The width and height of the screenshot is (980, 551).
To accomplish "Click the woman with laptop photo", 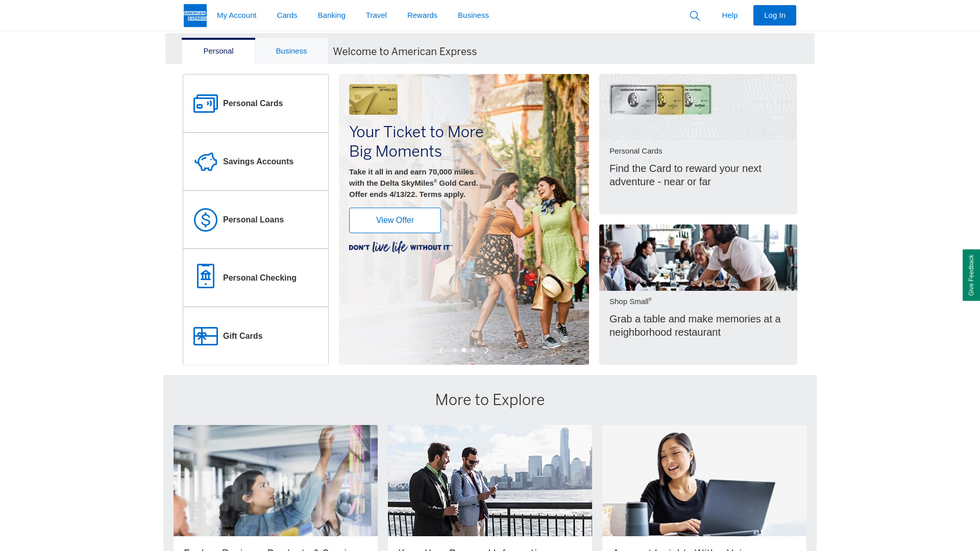I will (x=704, y=481).
